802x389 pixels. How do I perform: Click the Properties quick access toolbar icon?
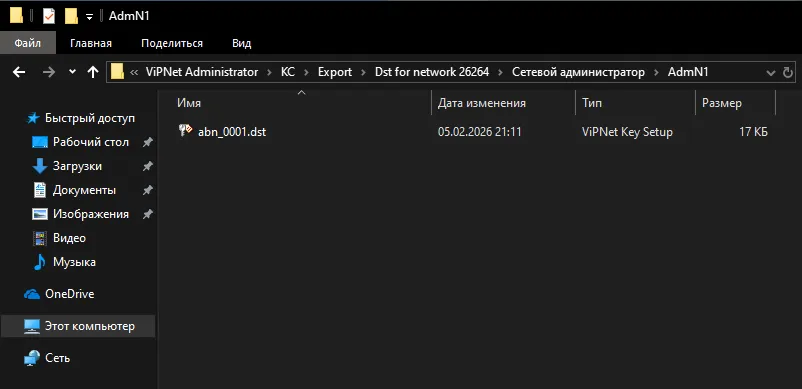[x=49, y=16]
